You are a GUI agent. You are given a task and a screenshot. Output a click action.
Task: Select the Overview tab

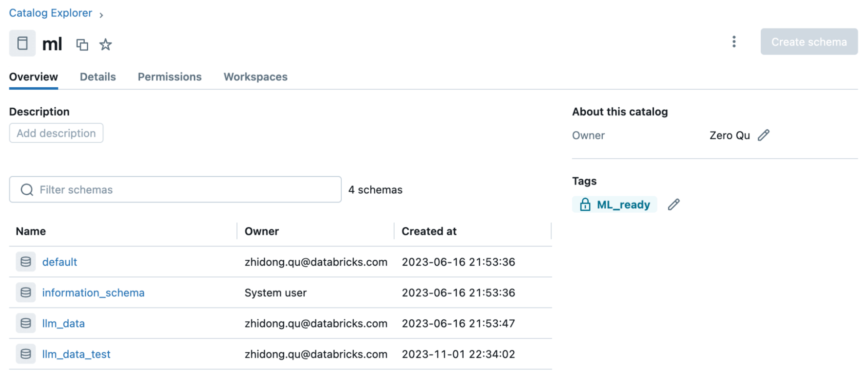click(33, 77)
